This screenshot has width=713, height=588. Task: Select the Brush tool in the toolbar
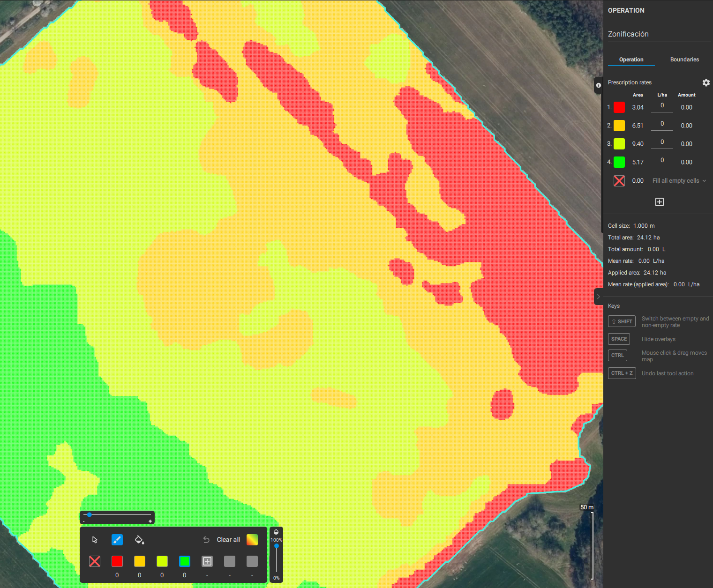[x=117, y=539]
